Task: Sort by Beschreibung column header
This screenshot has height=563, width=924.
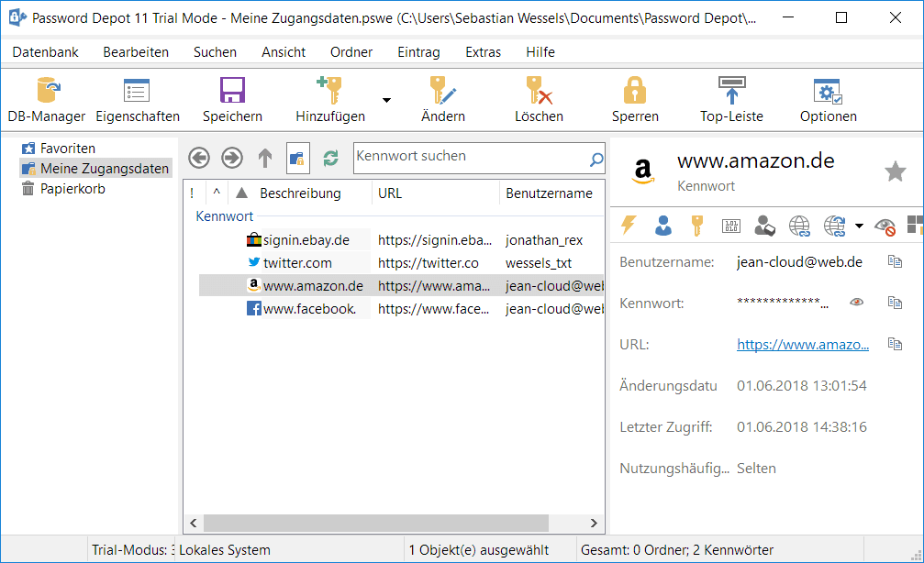Action: (301, 193)
